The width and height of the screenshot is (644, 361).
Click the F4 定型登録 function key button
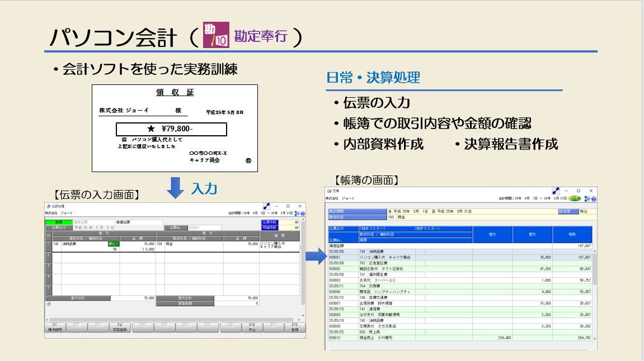pyautogui.click(x=120, y=327)
